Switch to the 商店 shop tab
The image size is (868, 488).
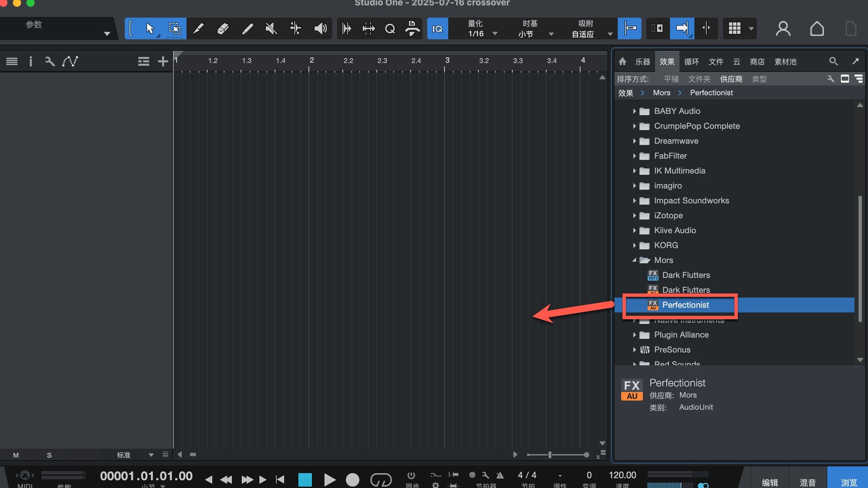[x=757, y=62]
